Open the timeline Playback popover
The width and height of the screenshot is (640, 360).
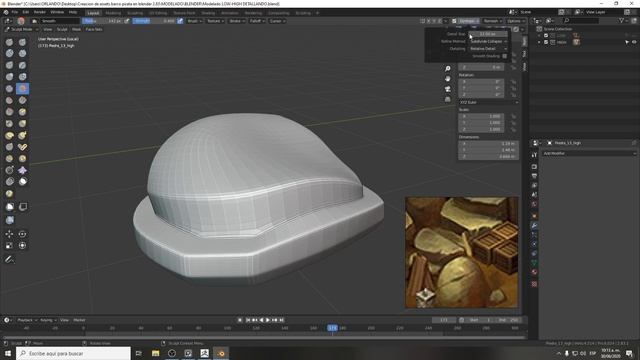coord(27,320)
